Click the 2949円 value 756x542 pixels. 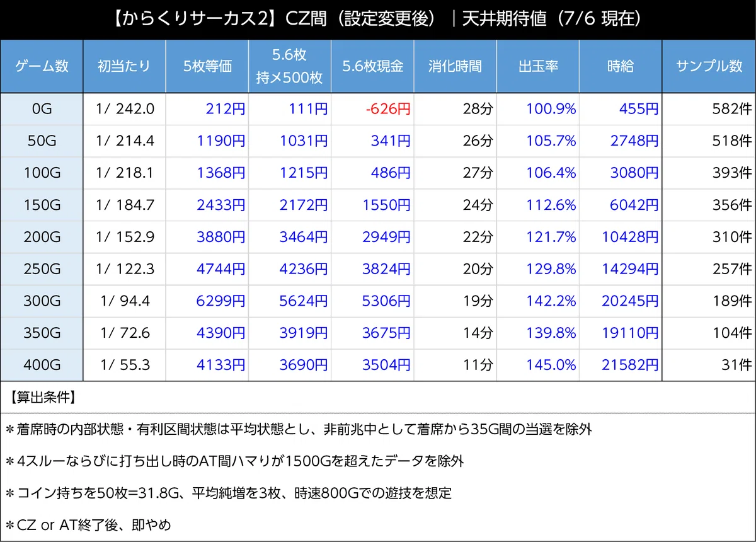coord(386,237)
